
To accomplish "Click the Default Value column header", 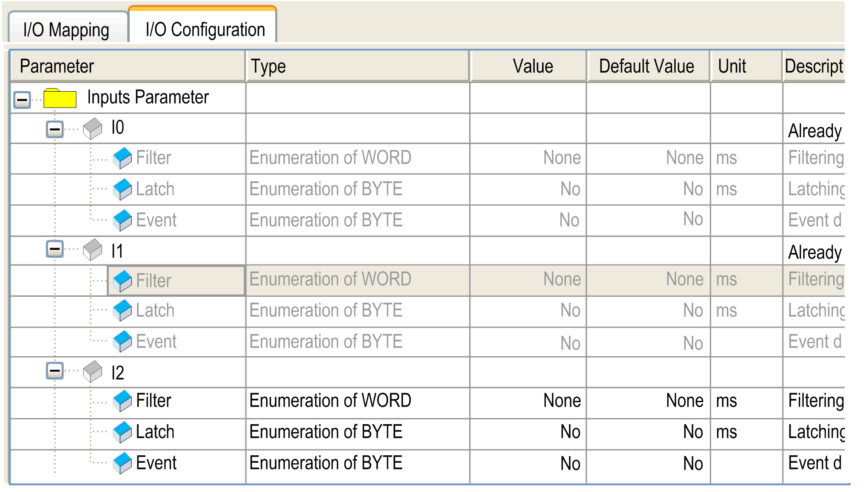I will [x=646, y=66].
